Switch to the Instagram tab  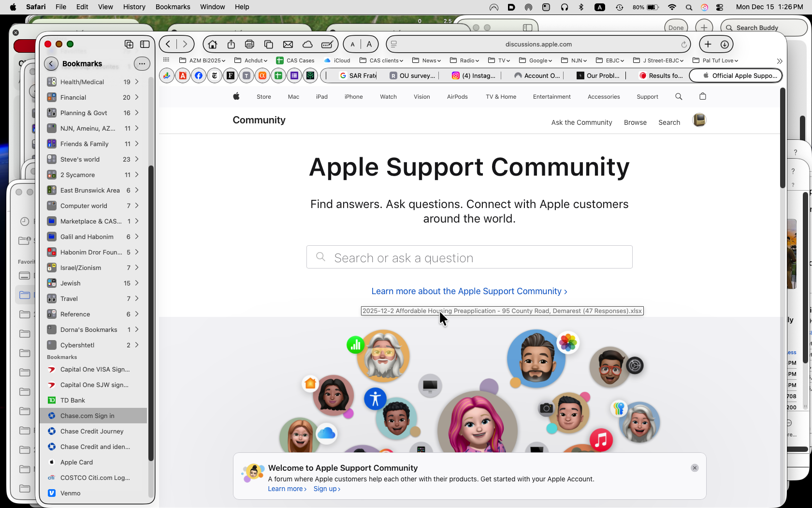click(474, 75)
